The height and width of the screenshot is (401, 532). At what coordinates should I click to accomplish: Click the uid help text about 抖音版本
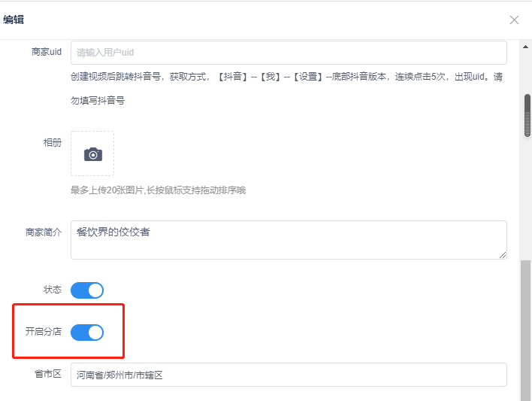[286, 77]
